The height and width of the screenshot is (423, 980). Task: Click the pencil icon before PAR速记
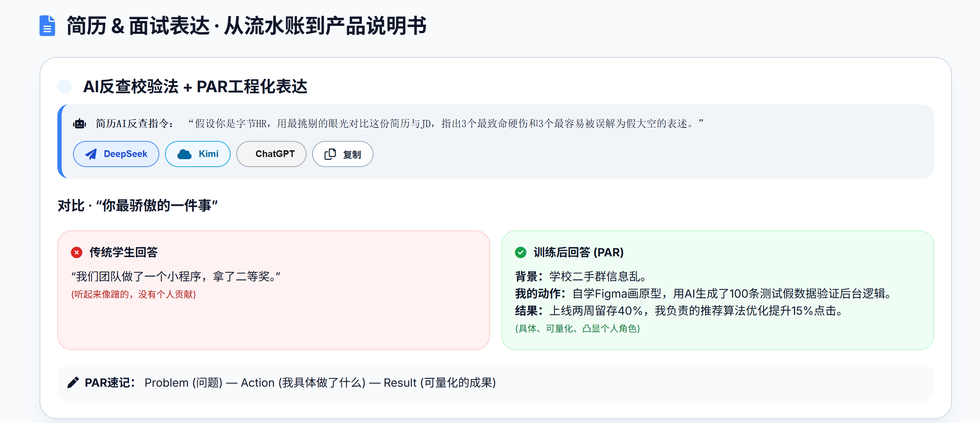point(73,382)
